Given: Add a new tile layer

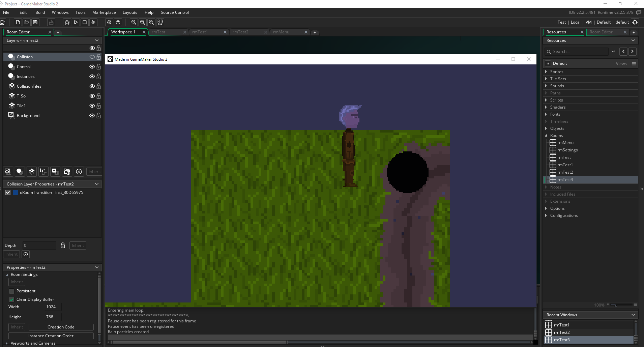Looking at the screenshot, I should [x=32, y=171].
